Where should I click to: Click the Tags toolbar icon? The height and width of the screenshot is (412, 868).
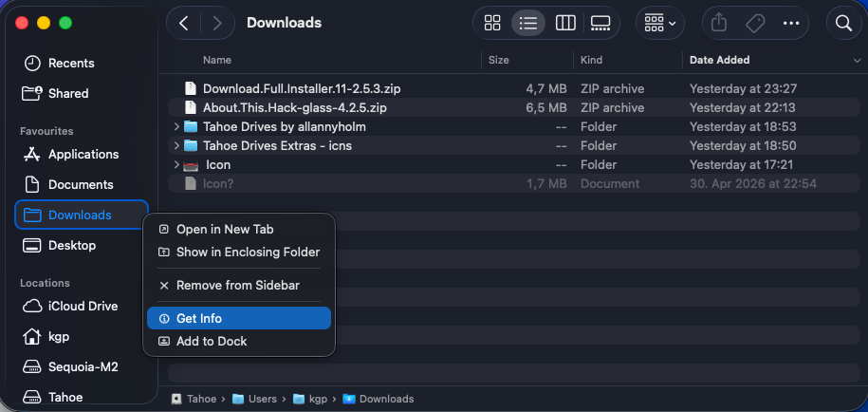pyautogui.click(x=754, y=23)
